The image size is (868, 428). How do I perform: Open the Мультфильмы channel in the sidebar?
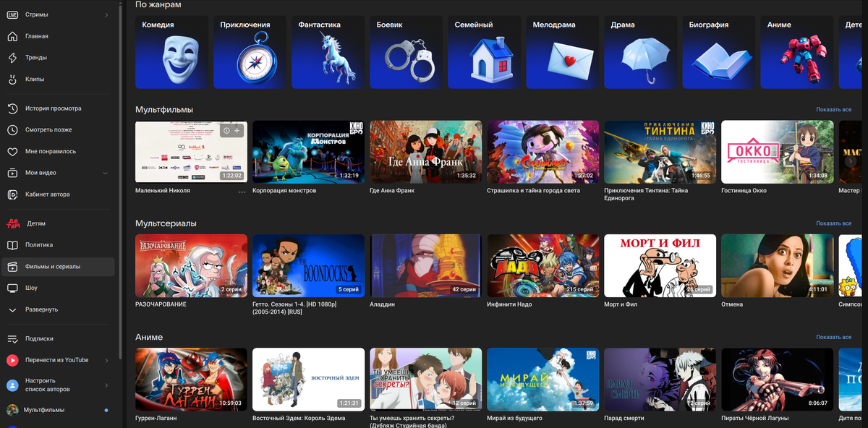point(58,410)
